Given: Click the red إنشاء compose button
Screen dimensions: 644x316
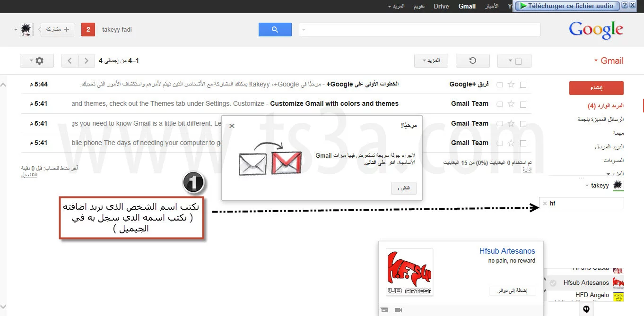Looking at the screenshot, I should coord(596,88).
